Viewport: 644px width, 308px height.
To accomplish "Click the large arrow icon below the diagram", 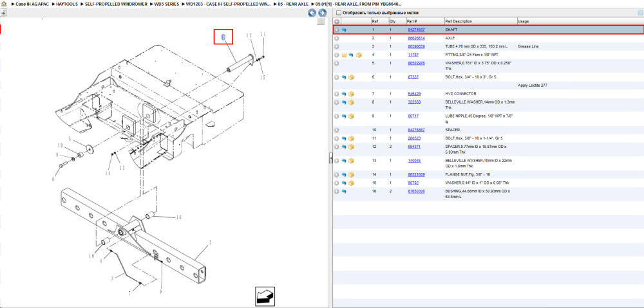I will tap(265, 296).
